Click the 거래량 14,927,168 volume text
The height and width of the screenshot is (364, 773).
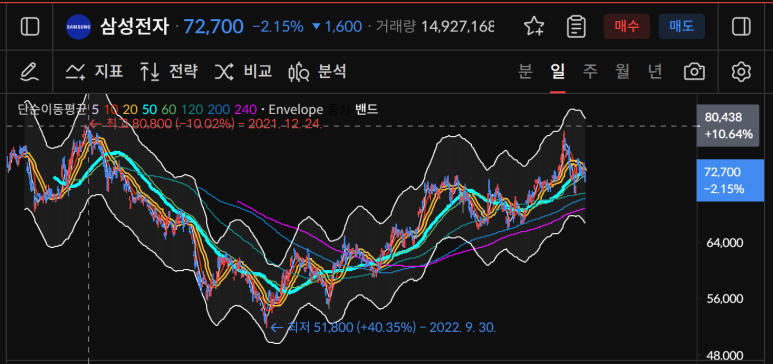click(x=435, y=27)
